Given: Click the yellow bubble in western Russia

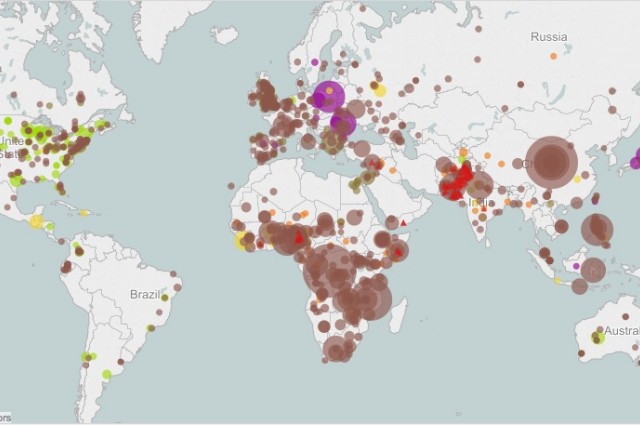Looking at the screenshot, I should click(x=380, y=90).
